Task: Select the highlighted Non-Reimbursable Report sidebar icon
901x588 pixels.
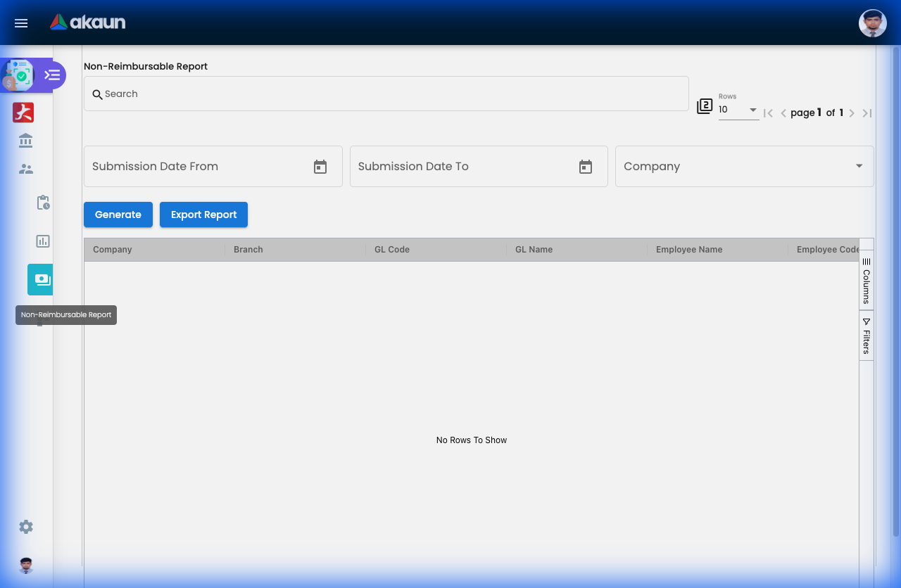Action: point(42,279)
